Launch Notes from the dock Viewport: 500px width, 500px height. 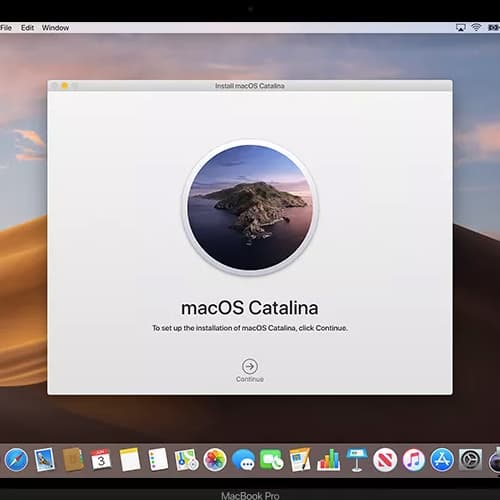tap(130, 460)
